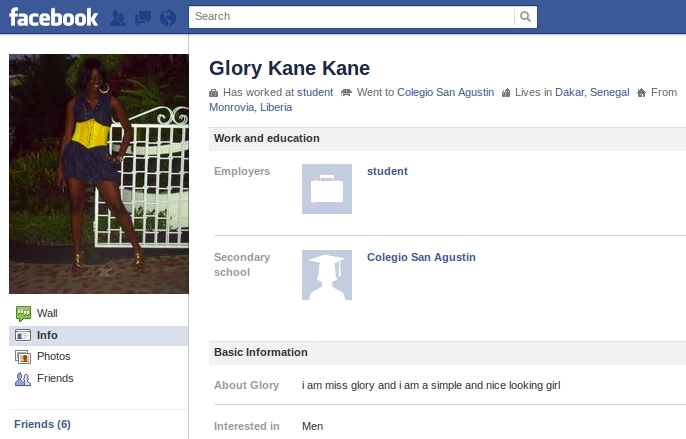This screenshot has width=686, height=439.
Task: Click the Facebook logo in header
Action: tap(54, 17)
